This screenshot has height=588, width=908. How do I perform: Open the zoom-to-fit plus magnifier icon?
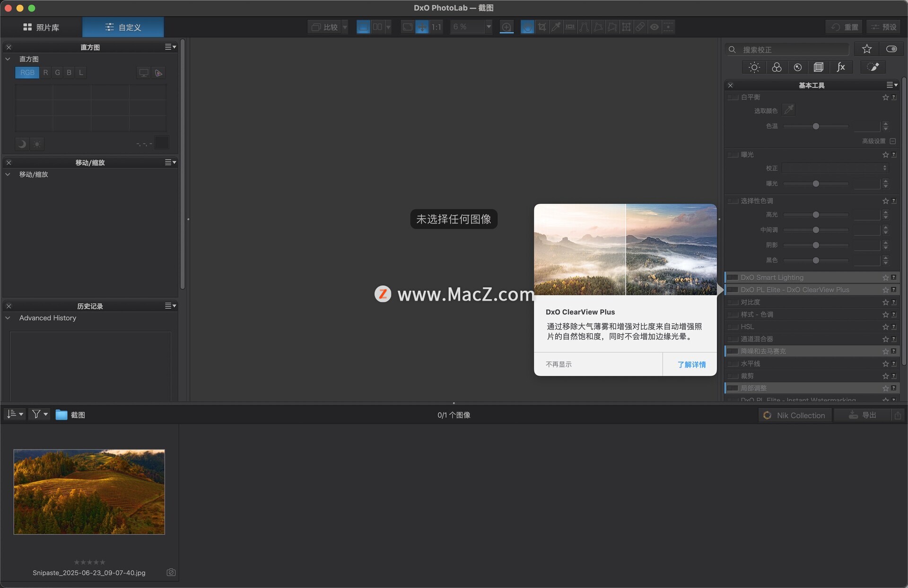[506, 27]
